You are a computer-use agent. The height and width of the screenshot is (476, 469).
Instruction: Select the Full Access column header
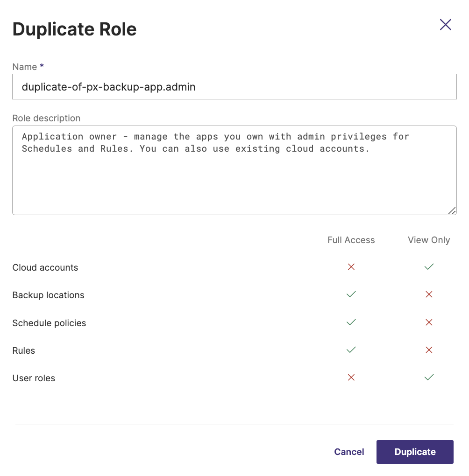(351, 240)
